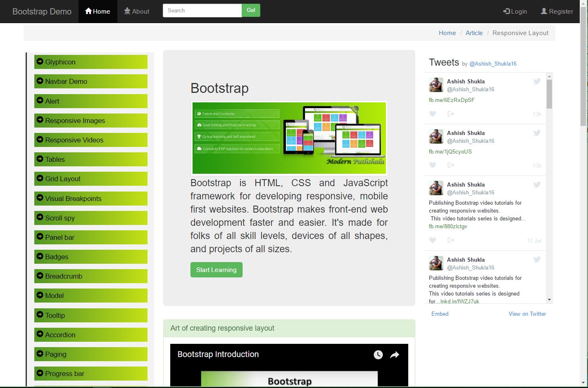The width and height of the screenshot is (588, 388).
Task: Click the arrow icon beside Grid Layout
Action: click(40, 178)
